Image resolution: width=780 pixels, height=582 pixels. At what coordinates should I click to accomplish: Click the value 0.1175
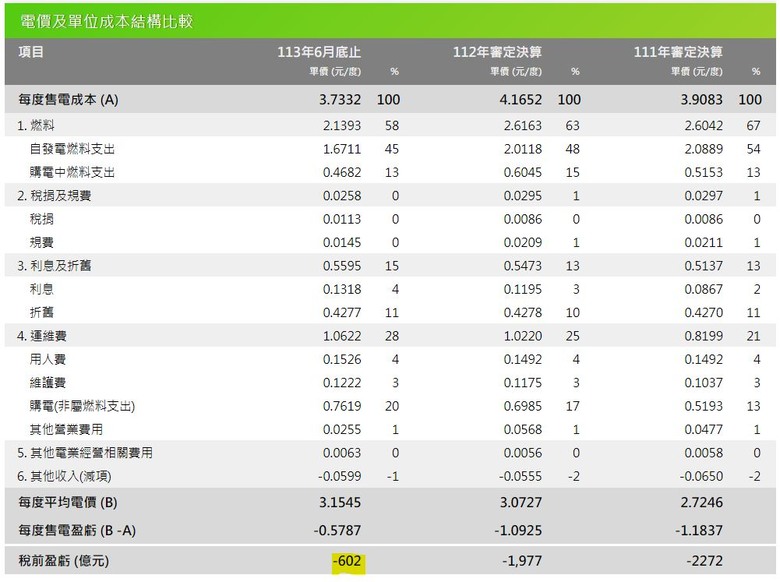click(x=522, y=383)
